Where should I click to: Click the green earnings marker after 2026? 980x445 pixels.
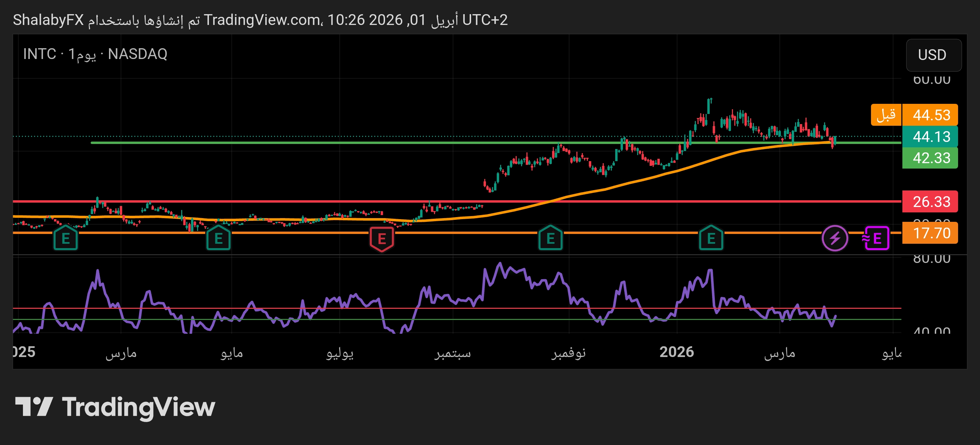click(711, 238)
